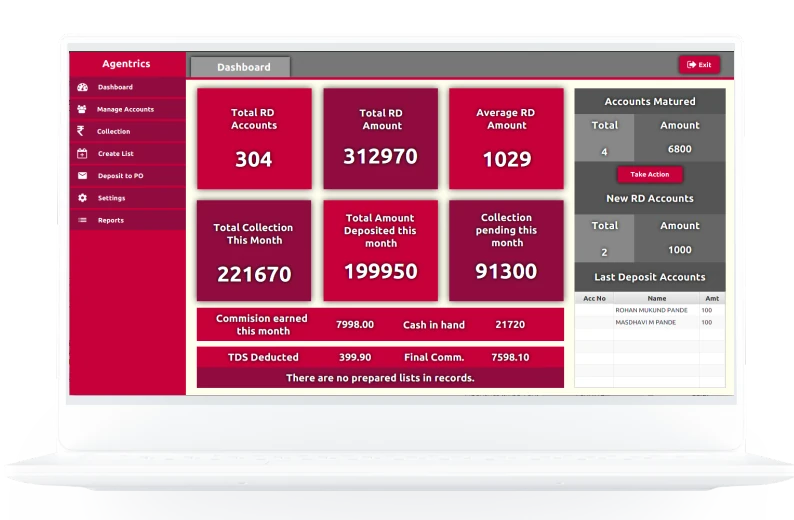Select the Total RD Accounts tile
This screenshot has width=794, height=520.
[254, 138]
